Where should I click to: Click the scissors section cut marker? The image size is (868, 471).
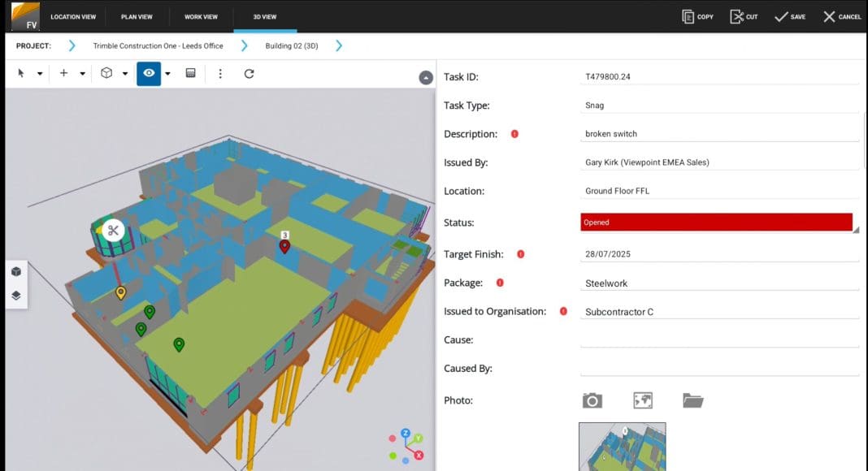click(113, 231)
